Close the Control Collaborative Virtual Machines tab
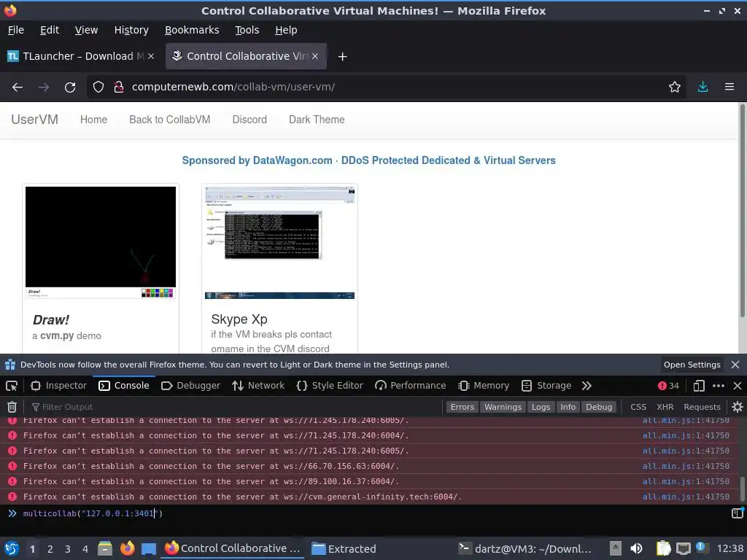 click(315, 56)
